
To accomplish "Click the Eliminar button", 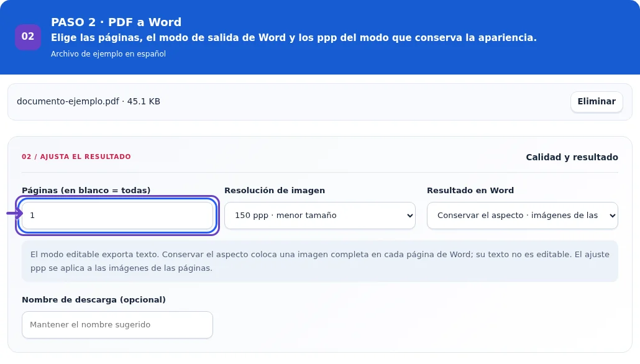I will click(597, 102).
